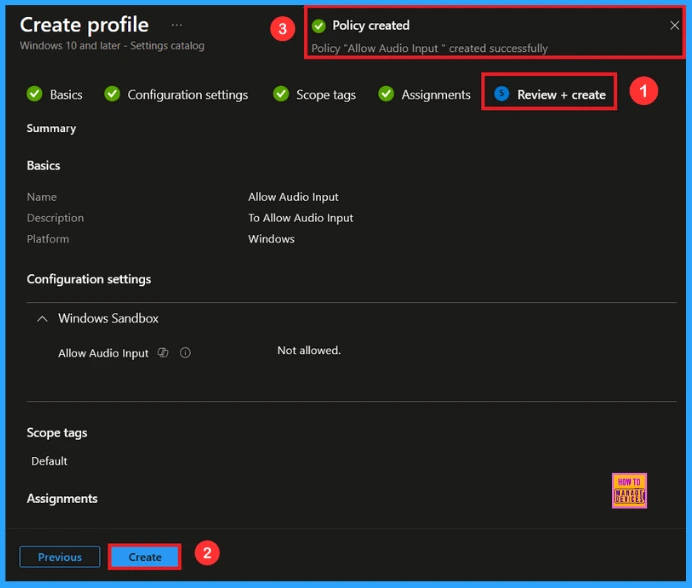Go to the Configuration settings step
This screenshot has width=692, height=588.
coord(187,94)
